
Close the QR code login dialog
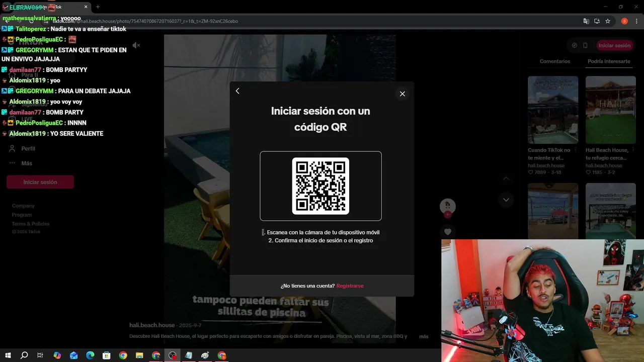click(402, 94)
